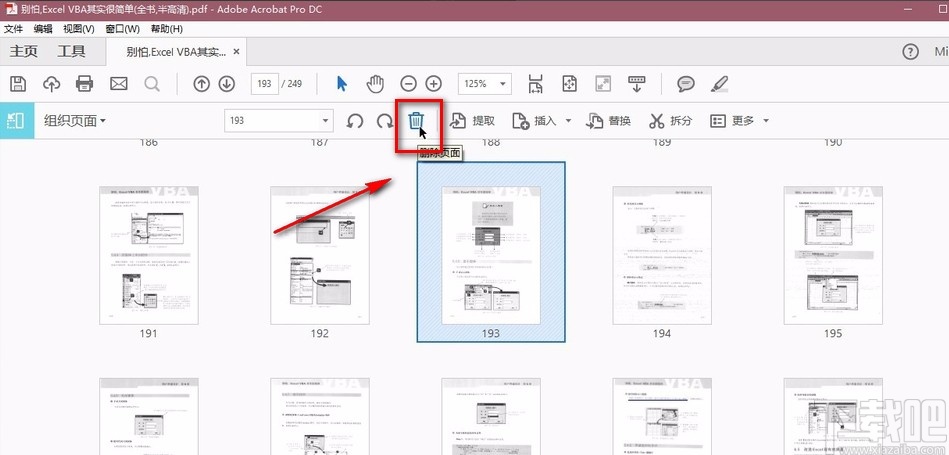
Task: Delete the selected page with trash icon
Action: (415, 120)
